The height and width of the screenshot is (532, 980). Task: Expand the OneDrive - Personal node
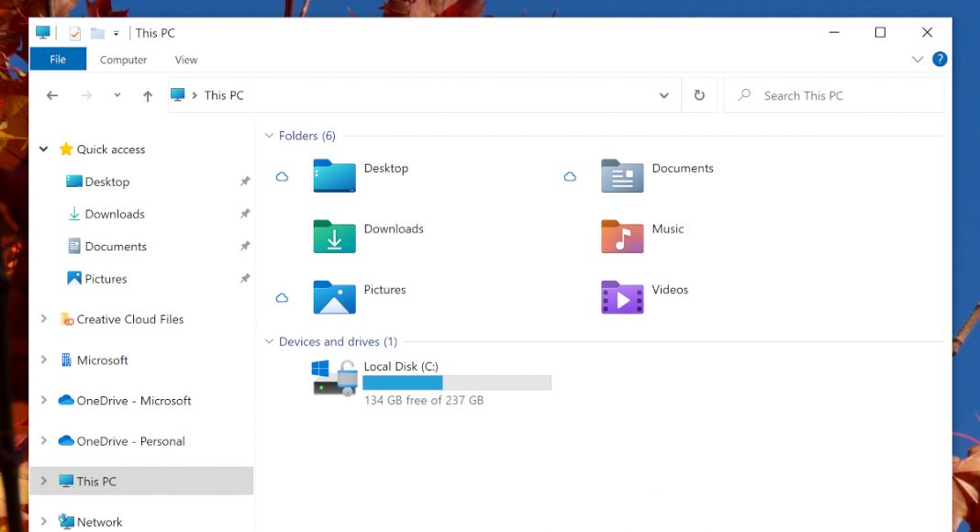tap(44, 441)
